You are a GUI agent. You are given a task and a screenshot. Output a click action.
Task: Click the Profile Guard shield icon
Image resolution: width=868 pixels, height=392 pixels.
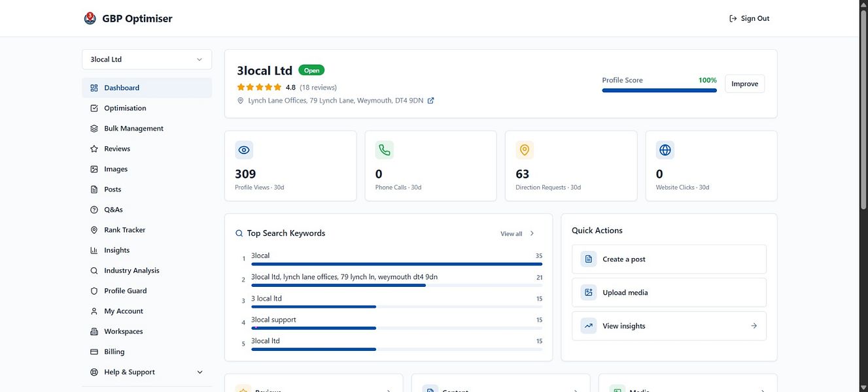[94, 290]
